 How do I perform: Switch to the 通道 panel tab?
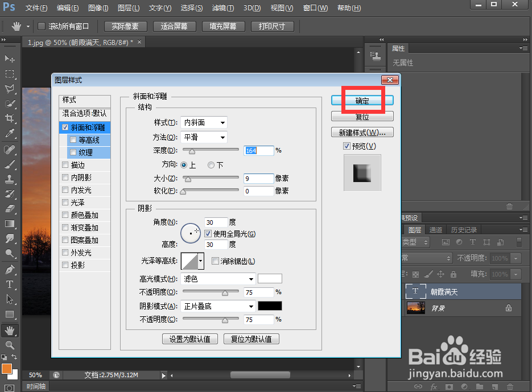436,230
